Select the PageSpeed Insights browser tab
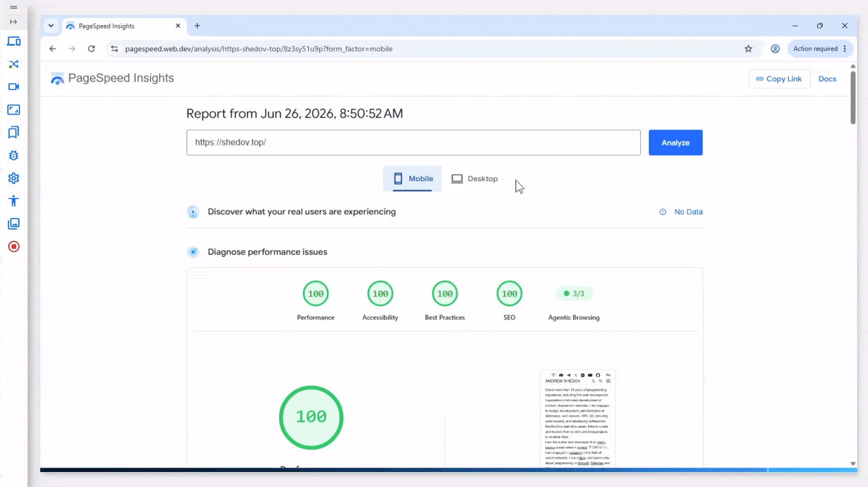This screenshot has width=868, height=487. 124,26
